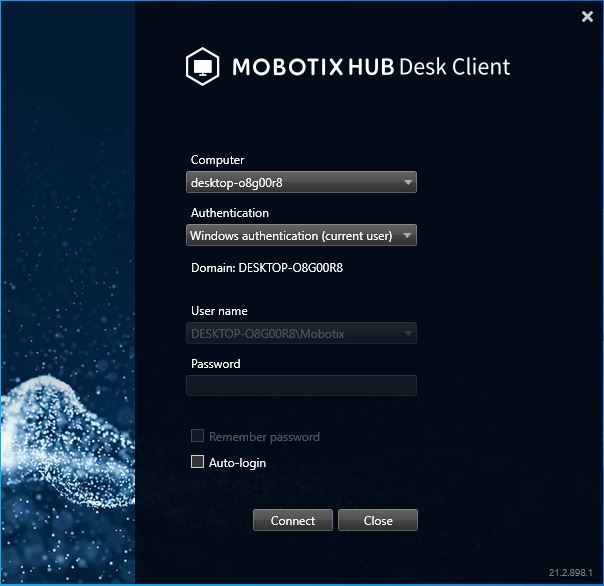Expand the Authentication dropdown arrow
The height and width of the screenshot is (586, 604).
click(408, 236)
